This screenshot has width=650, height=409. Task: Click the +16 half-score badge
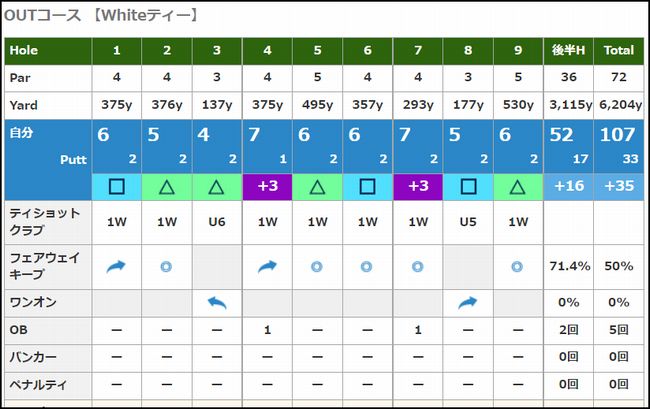point(568,186)
